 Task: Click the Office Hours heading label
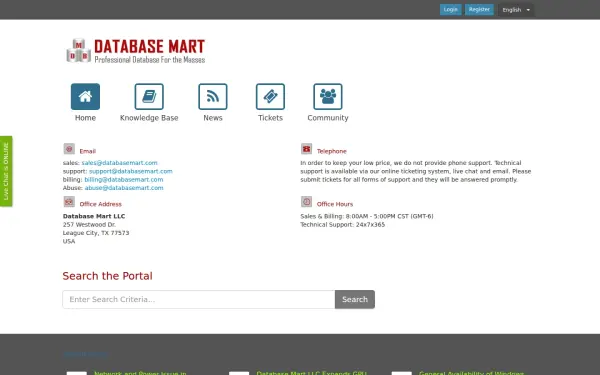coord(335,204)
